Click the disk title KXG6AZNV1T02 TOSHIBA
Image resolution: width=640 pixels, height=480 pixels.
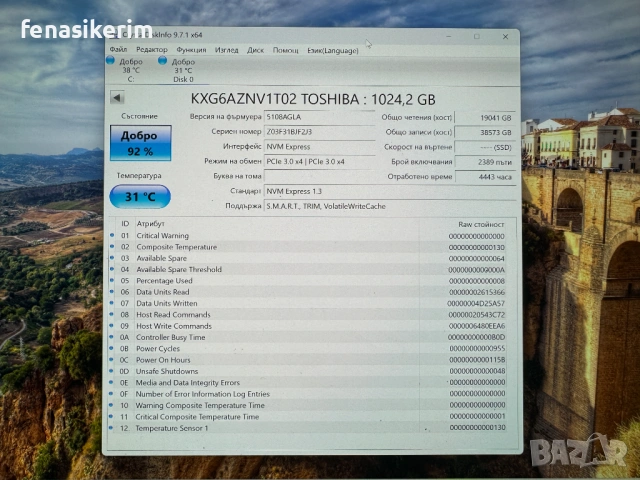click(313, 99)
